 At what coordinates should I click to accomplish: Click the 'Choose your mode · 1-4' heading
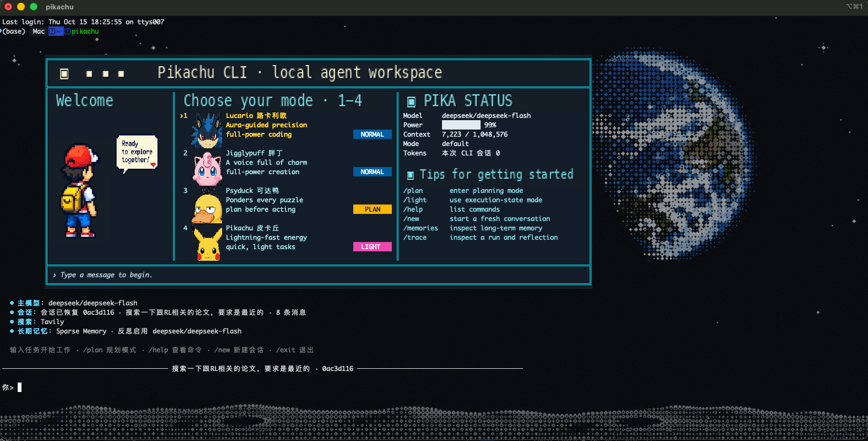click(273, 101)
